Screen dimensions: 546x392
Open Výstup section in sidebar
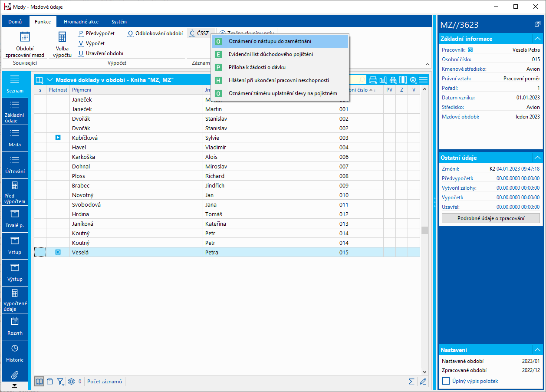[15, 273]
